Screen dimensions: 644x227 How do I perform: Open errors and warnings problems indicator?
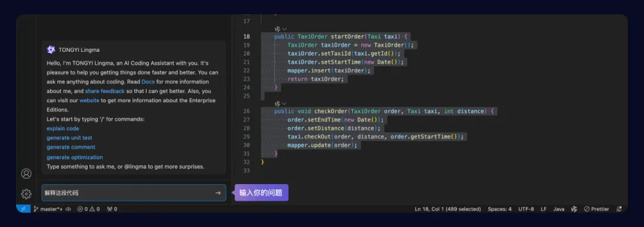coord(88,209)
